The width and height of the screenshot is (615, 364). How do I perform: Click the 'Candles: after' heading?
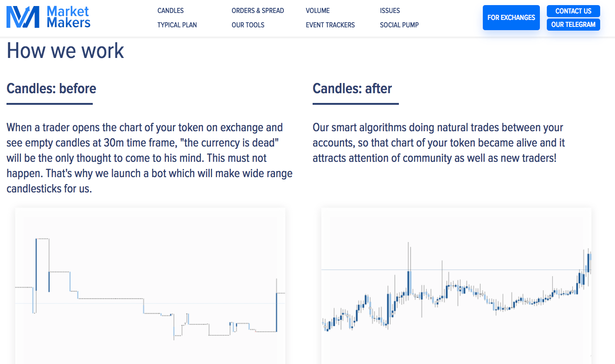(352, 89)
